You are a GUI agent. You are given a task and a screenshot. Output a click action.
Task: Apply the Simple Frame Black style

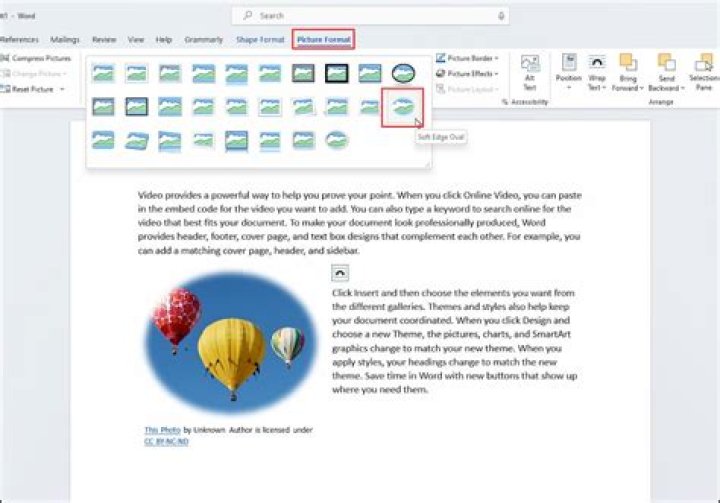point(370,73)
